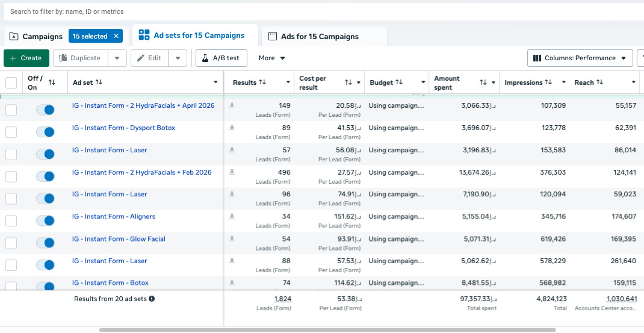Viewport: 644px width, 333px height.
Task: Click the download icon in the 88 results row
Action: coord(232,261)
